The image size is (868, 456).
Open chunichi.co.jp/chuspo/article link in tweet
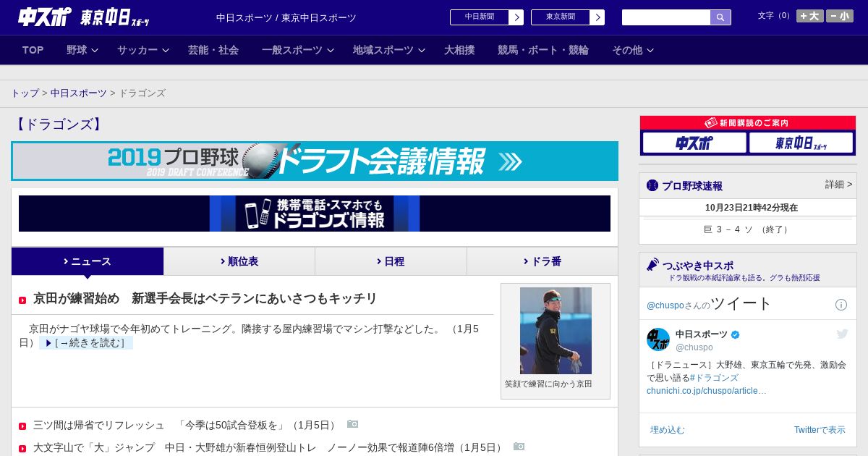point(707,391)
